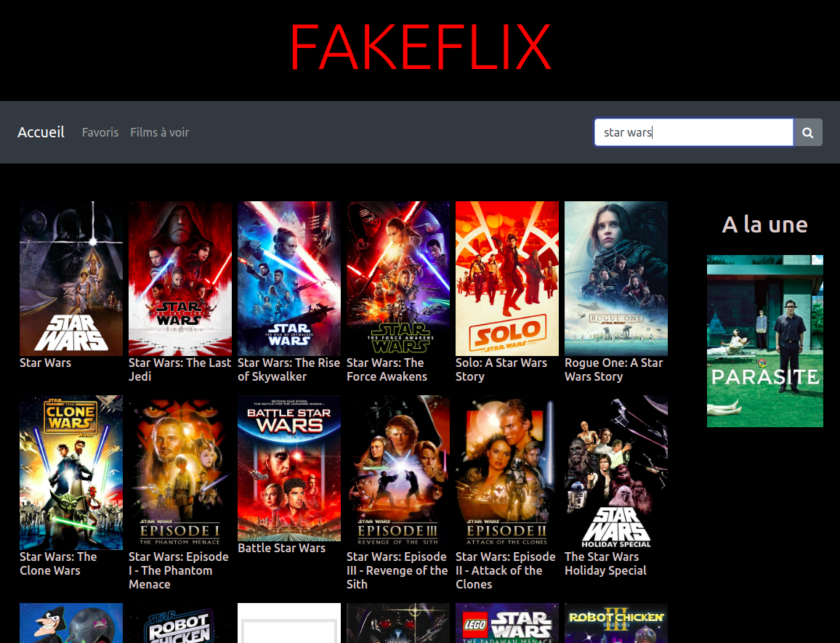Open the Solo: A Star Wars Story poster
Screen dimensions: 840x643
[507, 278]
